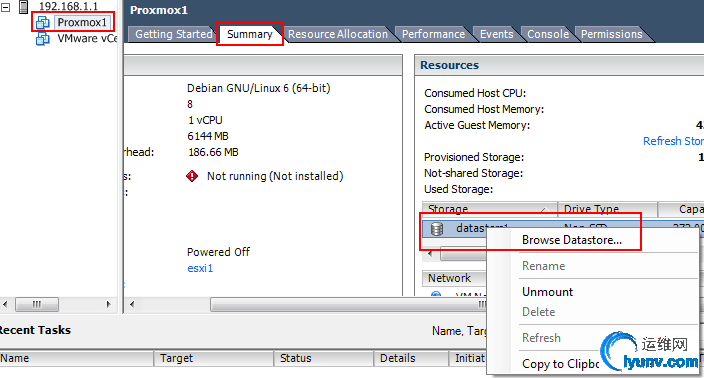This screenshot has width=704, height=378.
Task: Open the Resource Allocation tab
Action: click(338, 34)
